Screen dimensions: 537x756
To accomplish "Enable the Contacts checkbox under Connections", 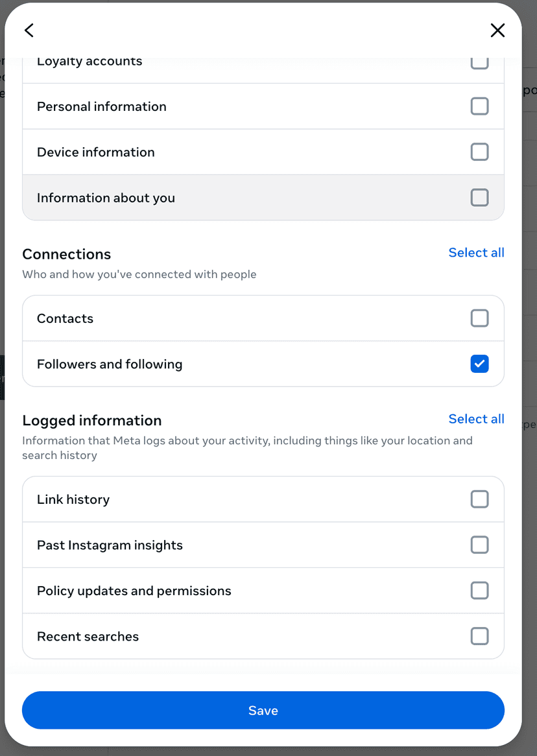I will [x=479, y=318].
